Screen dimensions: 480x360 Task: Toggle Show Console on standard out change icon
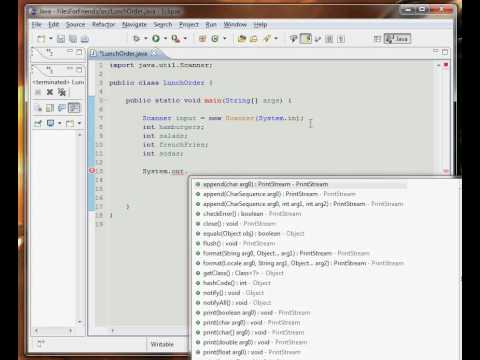click(x=62, y=108)
